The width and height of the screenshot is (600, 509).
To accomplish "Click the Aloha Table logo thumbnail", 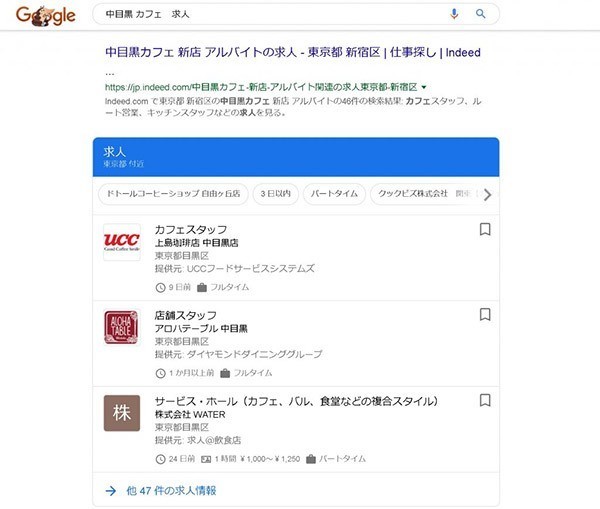I will [122, 328].
